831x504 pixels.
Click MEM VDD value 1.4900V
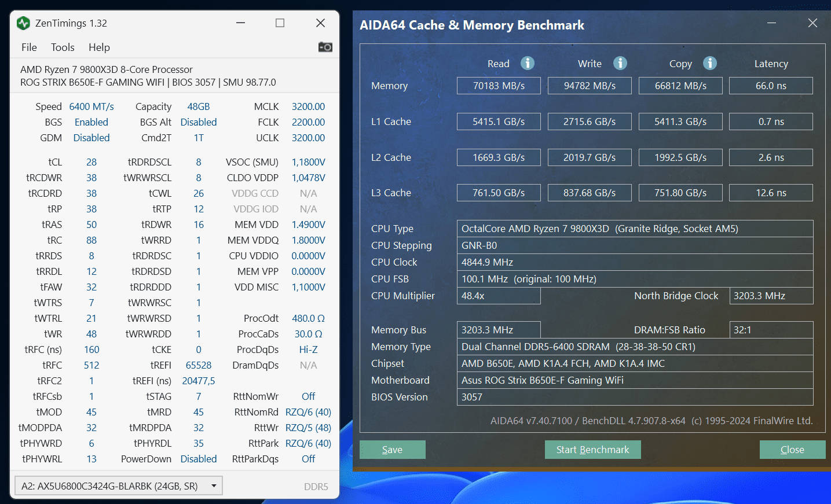(308, 225)
